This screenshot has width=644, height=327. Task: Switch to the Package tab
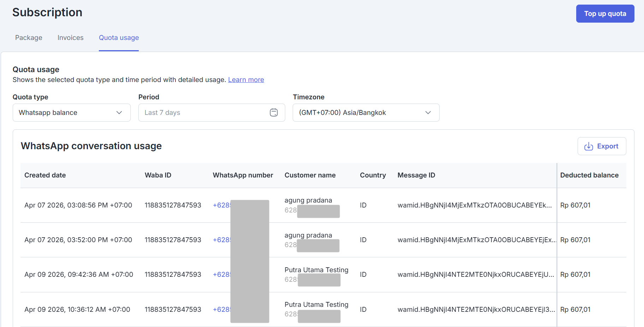[29, 38]
